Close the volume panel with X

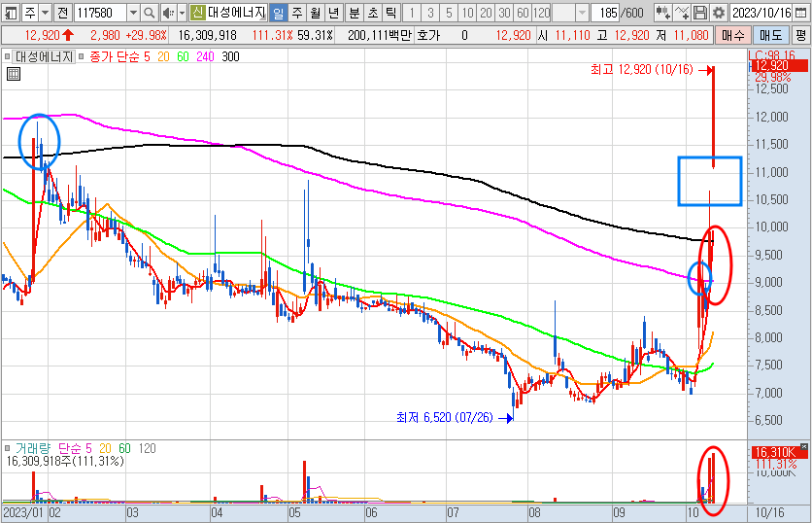pyautogui.click(x=803, y=446)
